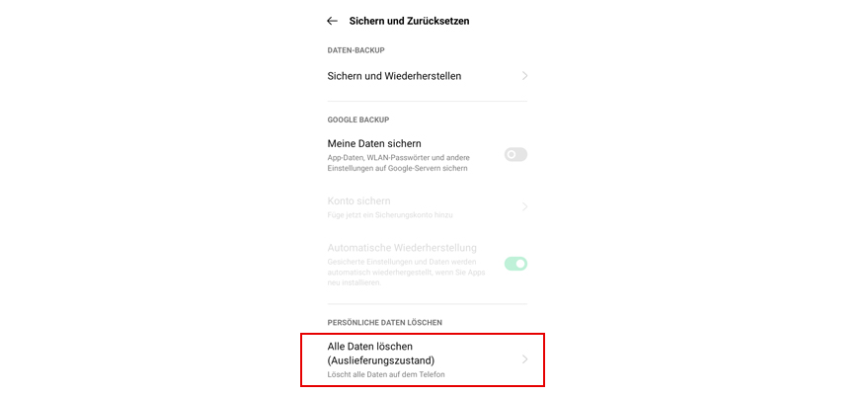This screenshot has width=868, height=395.
Task: Open Konto sichern entry
Action: [x=428, y=207]
